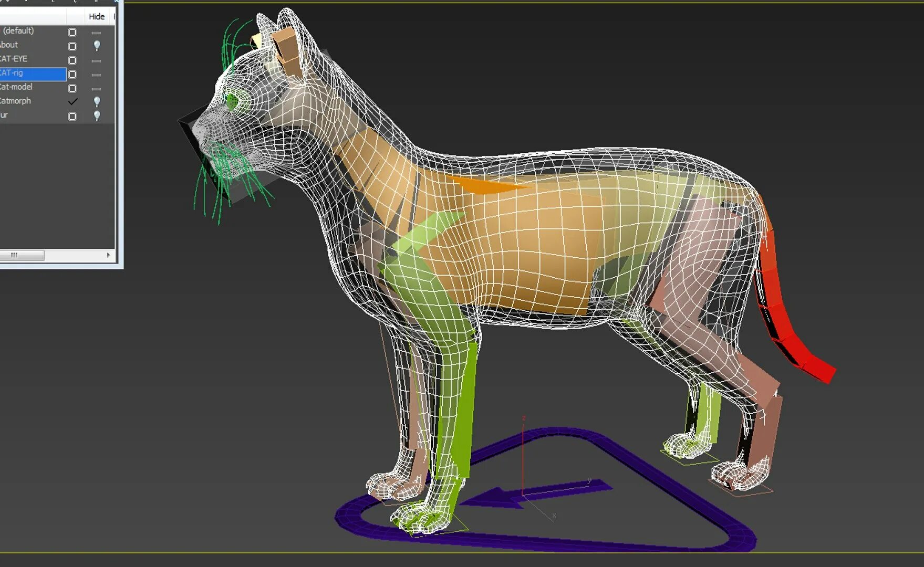The height and width of the screenshot is (567, 924).
Task: Tick the current-layer box for CAT-EYE layer
Action: (x=72, y=60)
